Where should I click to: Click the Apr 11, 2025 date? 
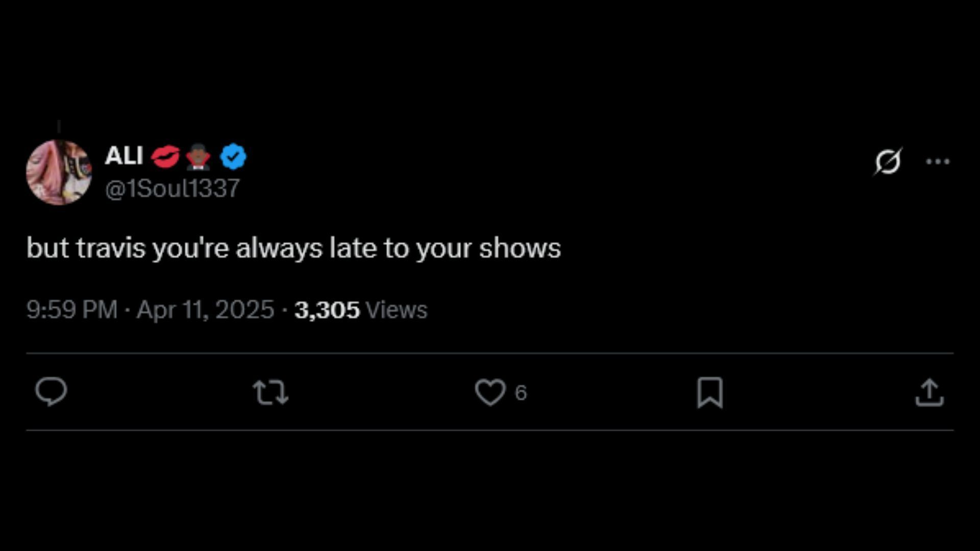[206, 310]
